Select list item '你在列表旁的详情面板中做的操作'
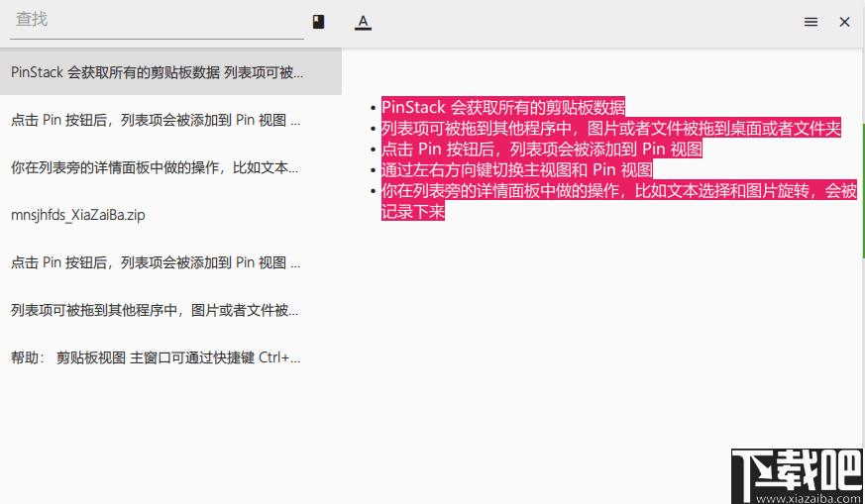865x504 pixels. (x=170, y=167)
